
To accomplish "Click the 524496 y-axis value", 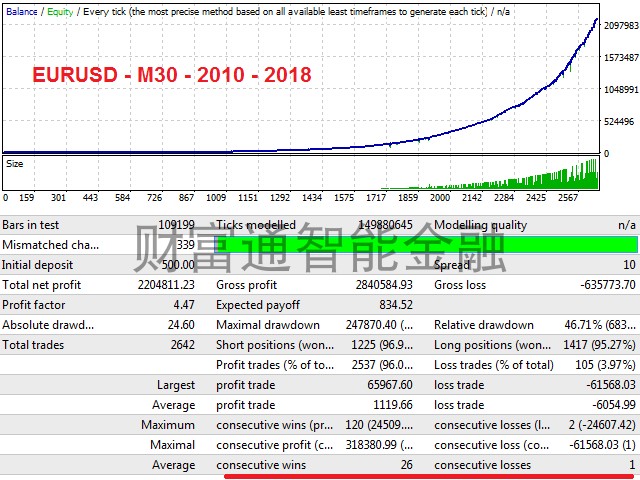I will point(619,121).
